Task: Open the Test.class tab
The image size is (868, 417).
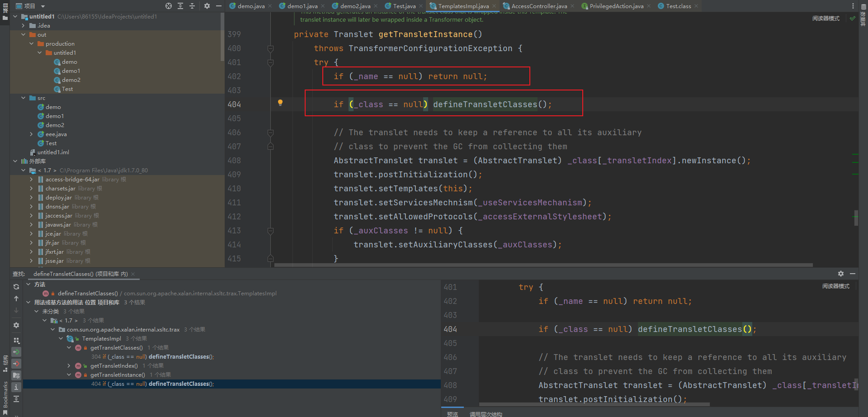Action: tap(678, 6)
